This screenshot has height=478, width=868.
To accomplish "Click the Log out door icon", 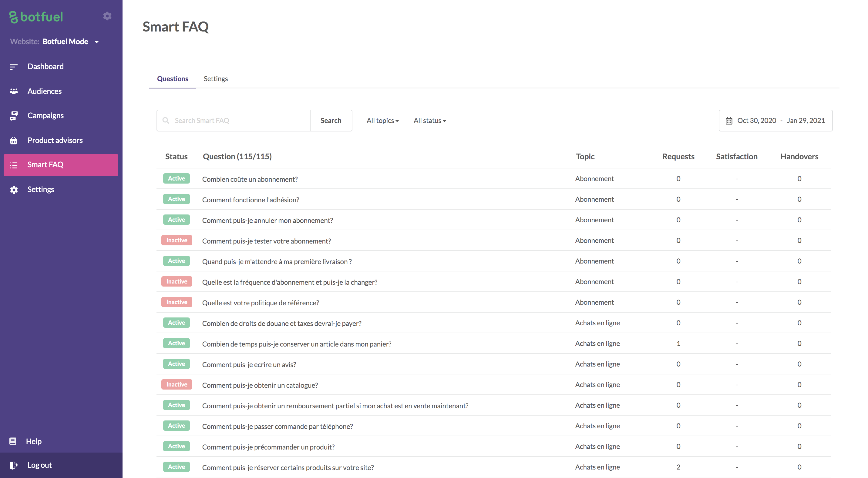I will (13, 465).
